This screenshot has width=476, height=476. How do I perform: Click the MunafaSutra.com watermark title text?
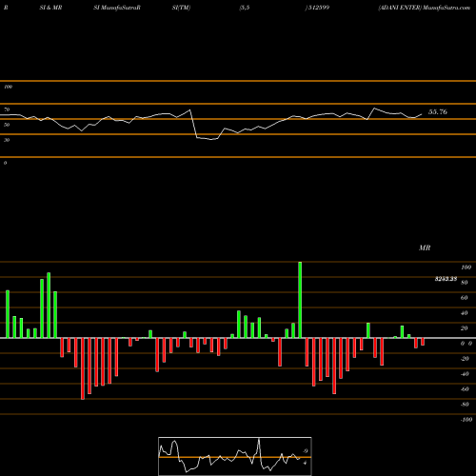coord(446,8)
